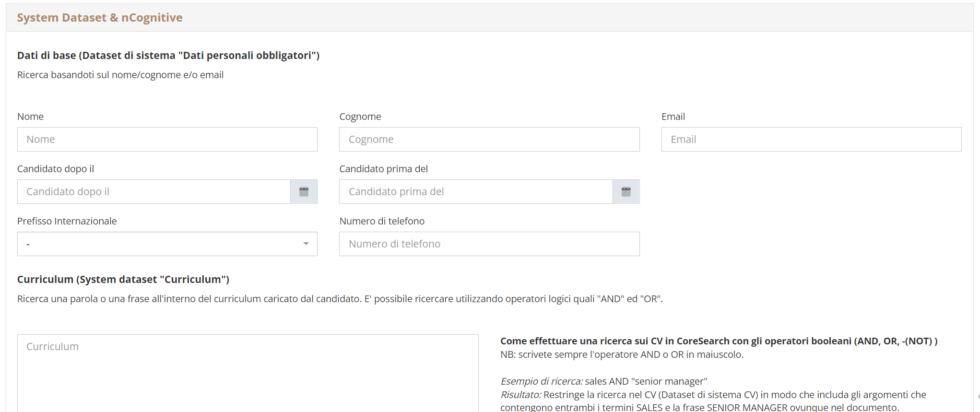Click the 'Ricerca una parola o una frase' description
This screenshot has width=980, height=412.
(340, 299)
